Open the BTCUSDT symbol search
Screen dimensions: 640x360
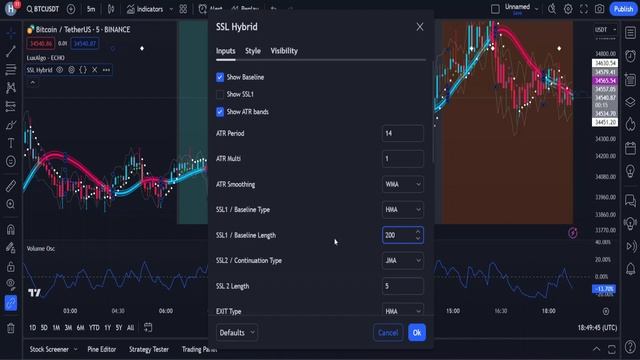point(43,9)
